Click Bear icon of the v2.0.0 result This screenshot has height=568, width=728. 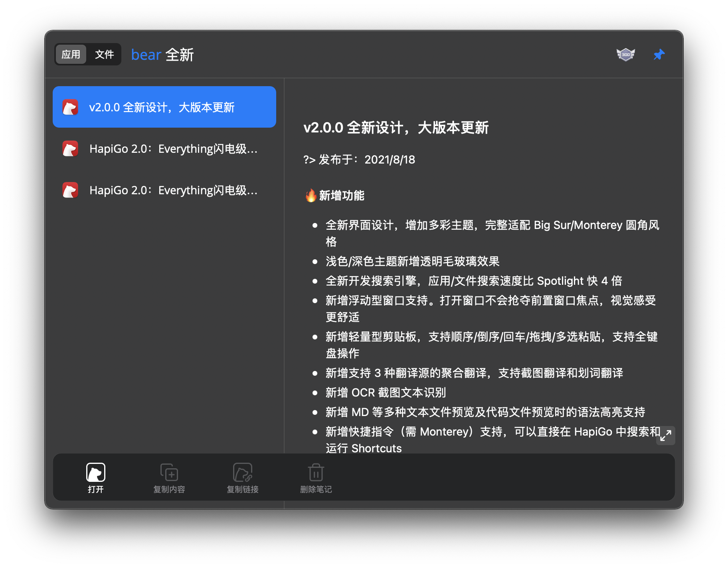pos(70,107)
